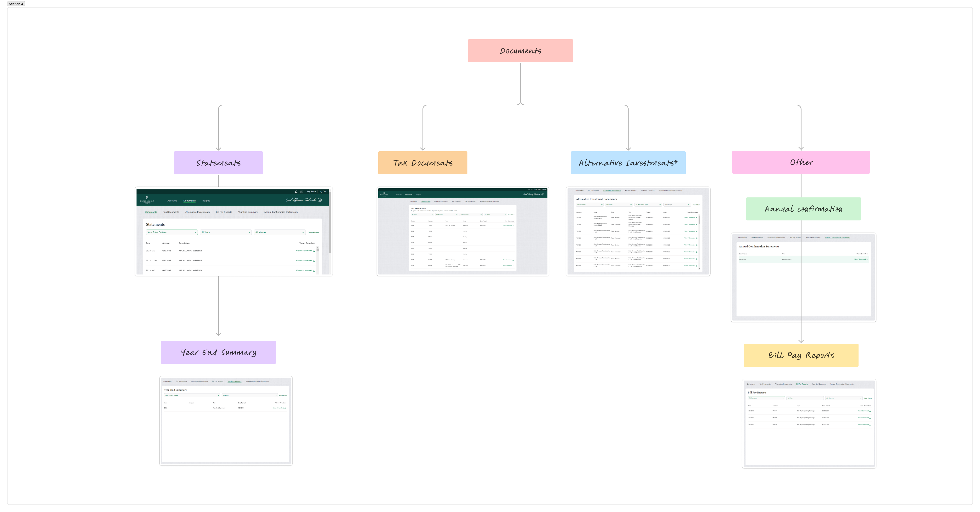Click download icon for 2023 Tax Package row
The image size is (980, 512).
(513, 225)
